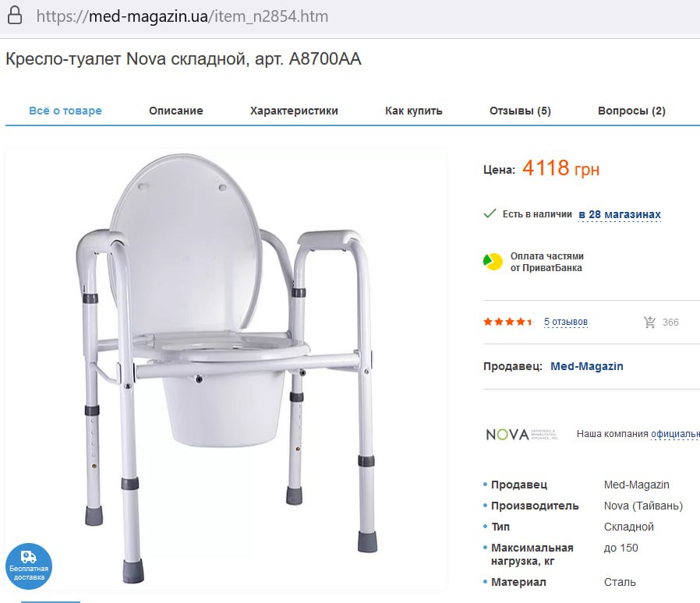The image size is (700, 603).
Task: Open the 5 отзывов reviews link
Action: [566, 322]
